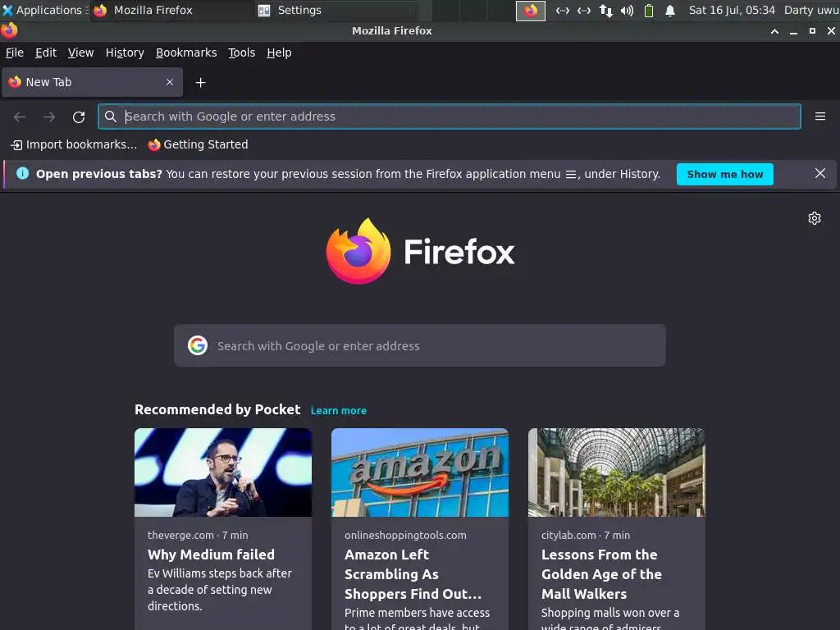
Task: Click the Google logo in page search box
Action: [x=198, y=345]
